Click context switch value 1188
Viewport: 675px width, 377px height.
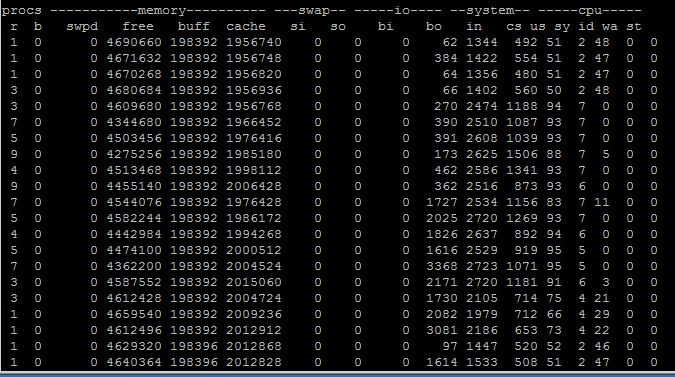pyautogui.click(x=522, y=106)
